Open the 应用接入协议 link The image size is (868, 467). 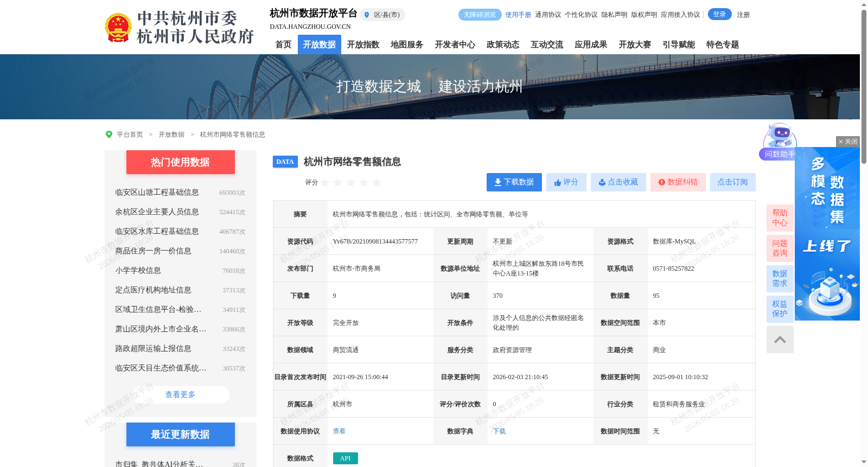click(680, 15)
